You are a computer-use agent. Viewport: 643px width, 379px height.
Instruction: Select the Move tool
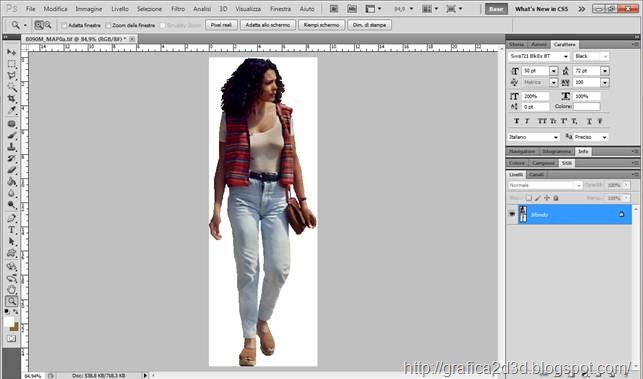coord(11,53)
